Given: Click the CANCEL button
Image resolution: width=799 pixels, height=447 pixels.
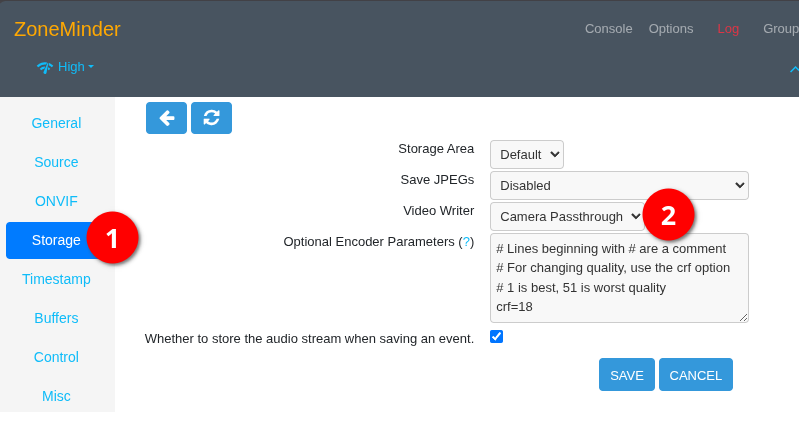Looking at the screenshot, I should point(696,375).
